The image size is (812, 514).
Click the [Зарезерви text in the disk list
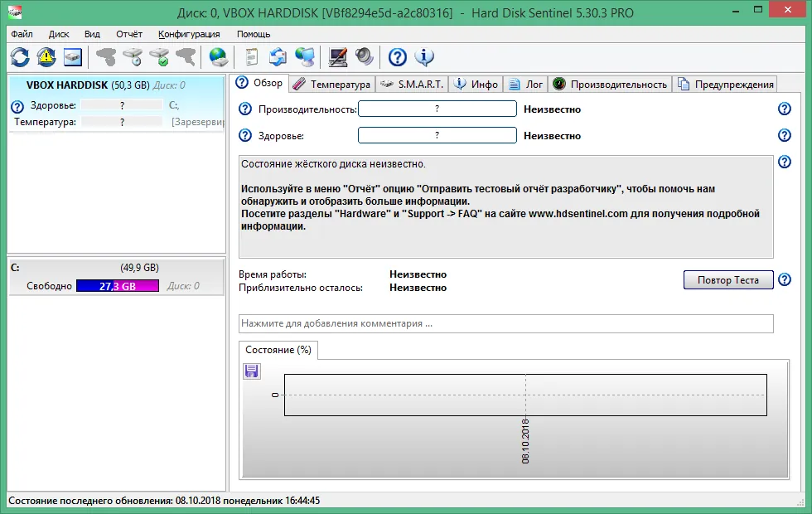click(197, 123)
